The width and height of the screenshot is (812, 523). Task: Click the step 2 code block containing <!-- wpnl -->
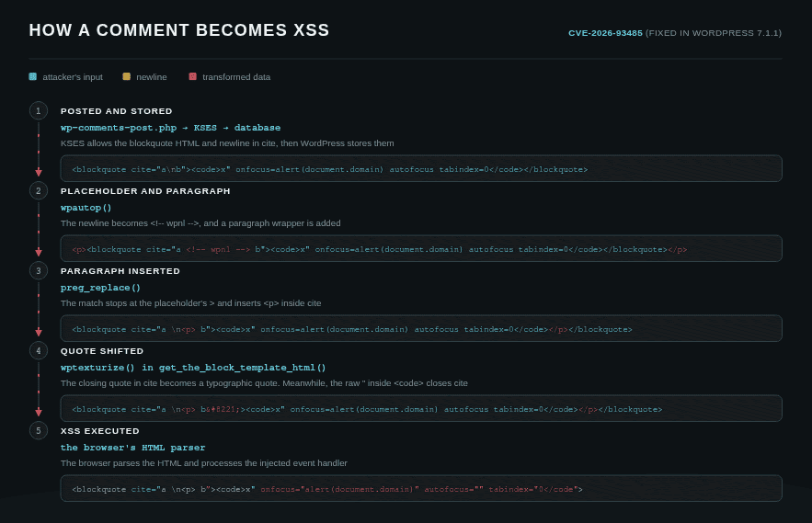(421, 248)
